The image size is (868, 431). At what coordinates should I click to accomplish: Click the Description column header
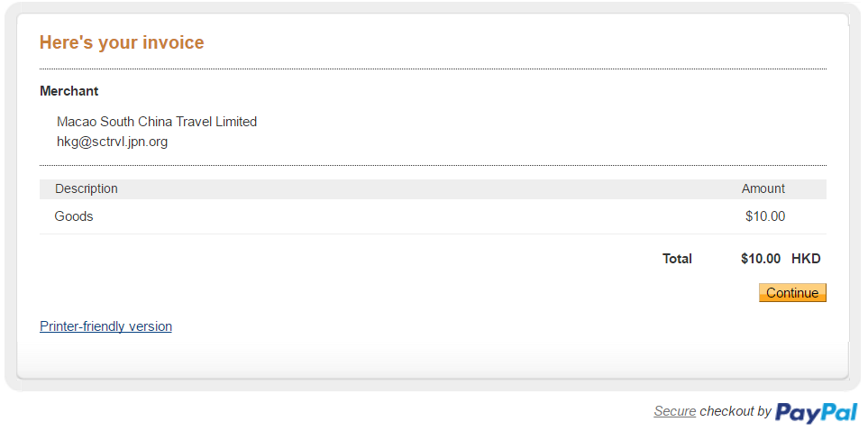point(87,189)
